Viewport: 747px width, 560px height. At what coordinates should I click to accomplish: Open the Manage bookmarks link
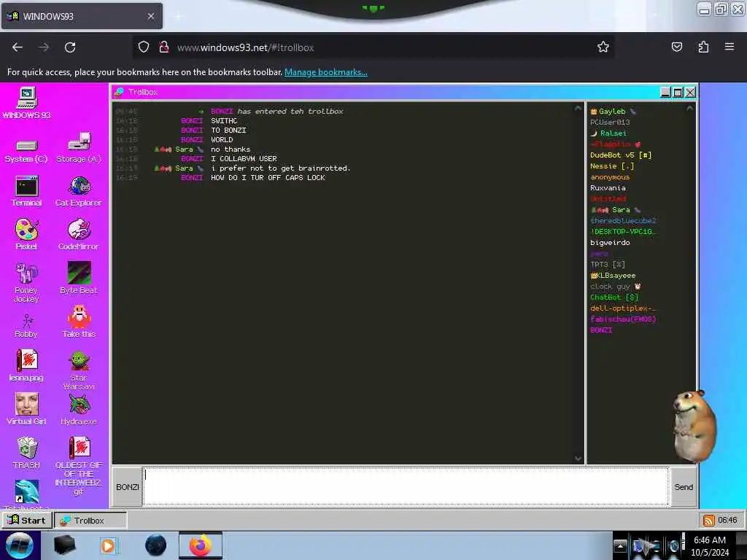326,72
